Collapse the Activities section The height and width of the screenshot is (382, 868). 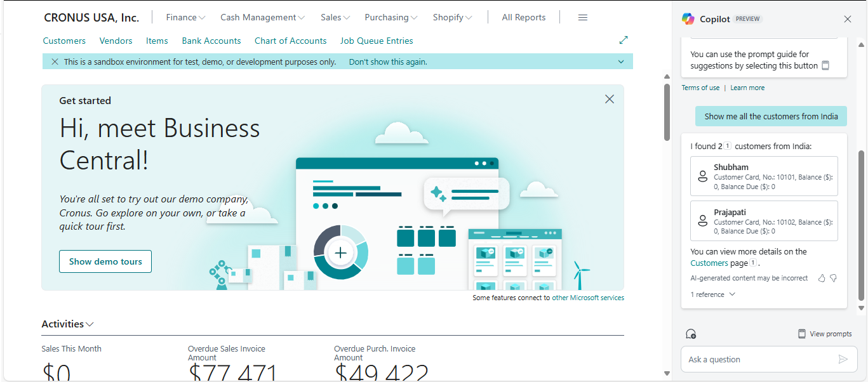point(67,324)
